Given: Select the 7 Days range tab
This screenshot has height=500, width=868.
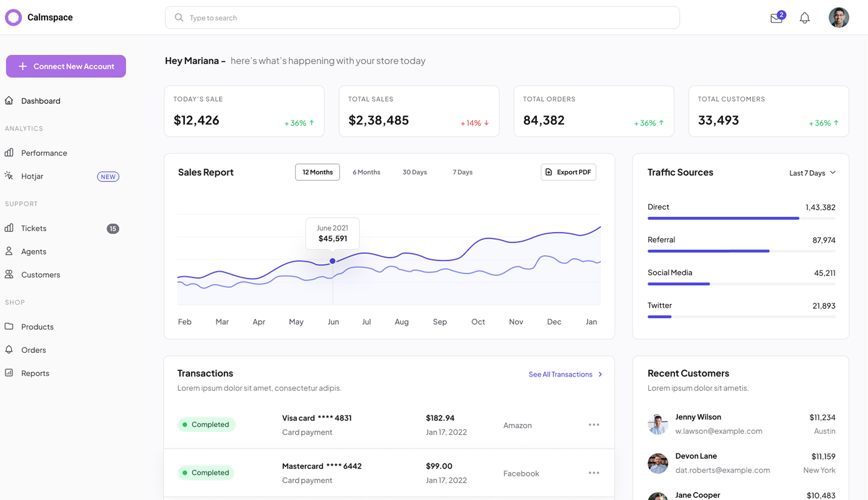Looking at the screenshot, I should point(462,172).
